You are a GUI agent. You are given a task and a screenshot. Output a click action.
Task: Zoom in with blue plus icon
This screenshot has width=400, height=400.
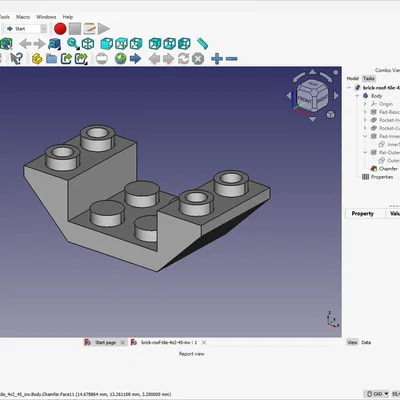pos(217,59)
